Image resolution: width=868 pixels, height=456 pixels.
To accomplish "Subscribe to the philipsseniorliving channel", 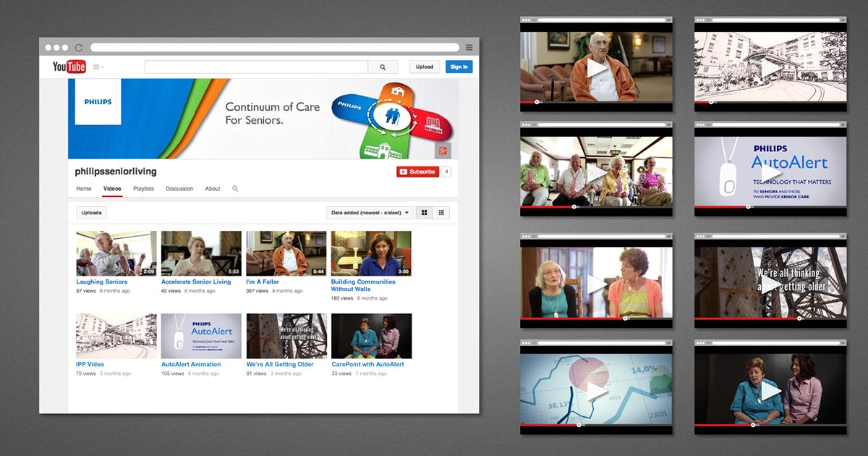I will click(417, 172).
